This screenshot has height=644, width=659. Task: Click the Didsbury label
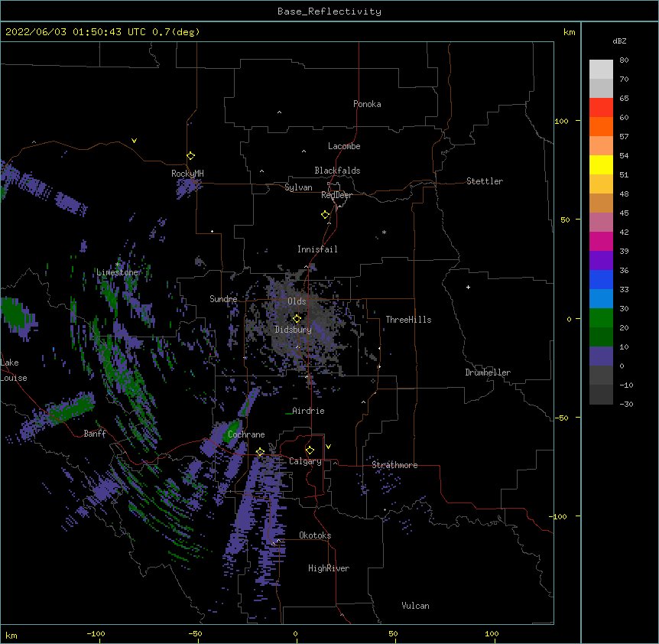pos(294,330)
